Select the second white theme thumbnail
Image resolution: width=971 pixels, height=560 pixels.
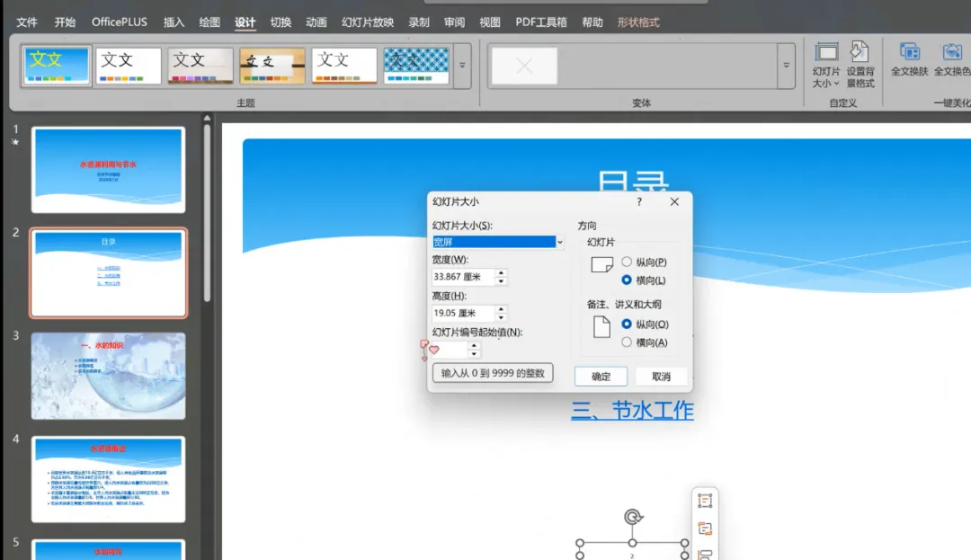pyautogui.click(x=129, y=66)
